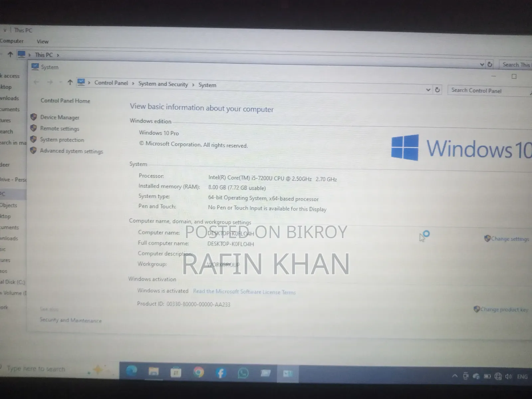The image size is (532, 399).
Task: Open the View tab in This PC window
Action: point(43,42)
